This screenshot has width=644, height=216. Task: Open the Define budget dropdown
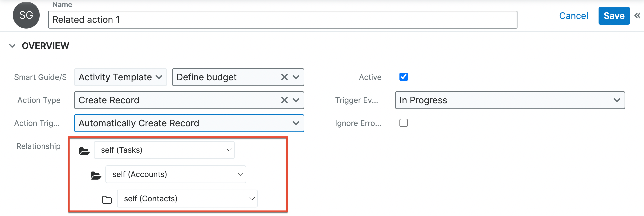[296, 77]
